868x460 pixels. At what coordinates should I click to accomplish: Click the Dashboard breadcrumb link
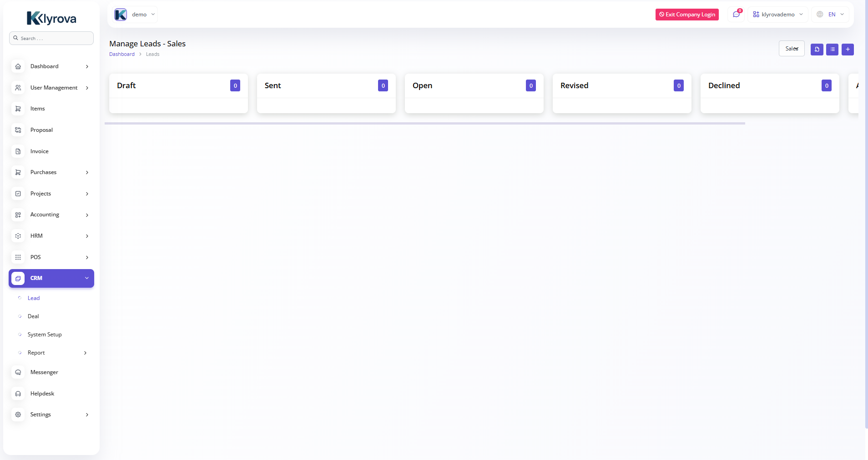122,54
